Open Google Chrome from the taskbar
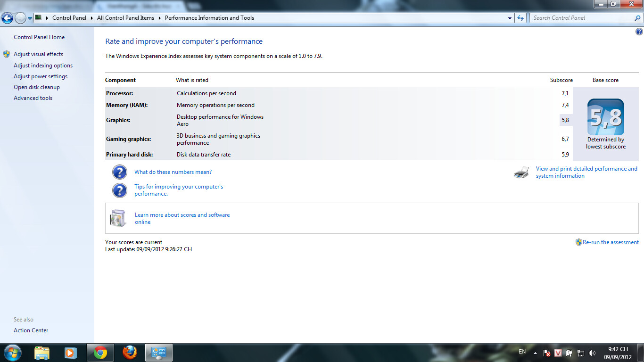644x362 pixels. pyautogui.click(x=100, y=353)
